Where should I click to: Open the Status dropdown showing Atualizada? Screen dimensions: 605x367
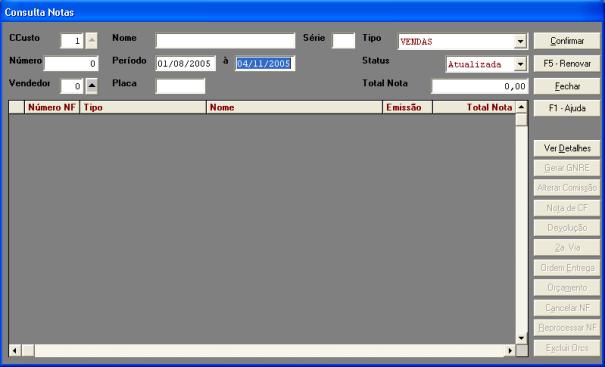click(x=521, y=64)
